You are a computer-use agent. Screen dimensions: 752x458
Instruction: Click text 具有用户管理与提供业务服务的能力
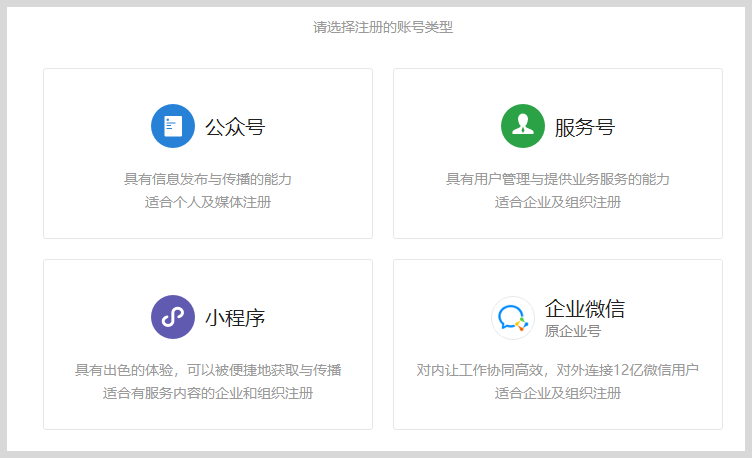(x=558, y=179)
